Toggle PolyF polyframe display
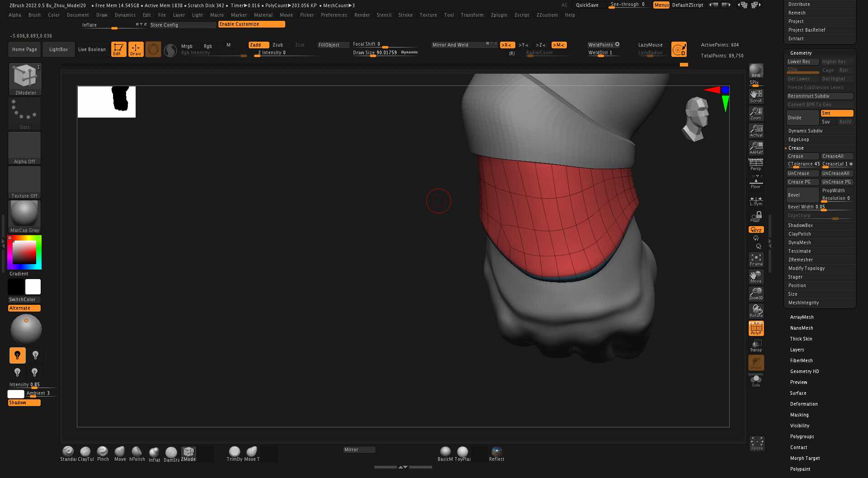The width and height of the screenshot is (868, 478). (756, 328)
